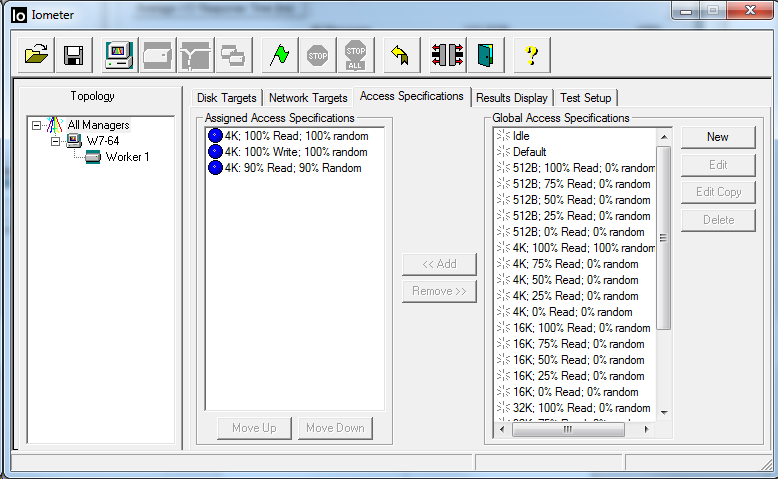Select assigned '4K; 100% Read; 100% random'
This screenshot has width=778, height=479.
(296, 136)
